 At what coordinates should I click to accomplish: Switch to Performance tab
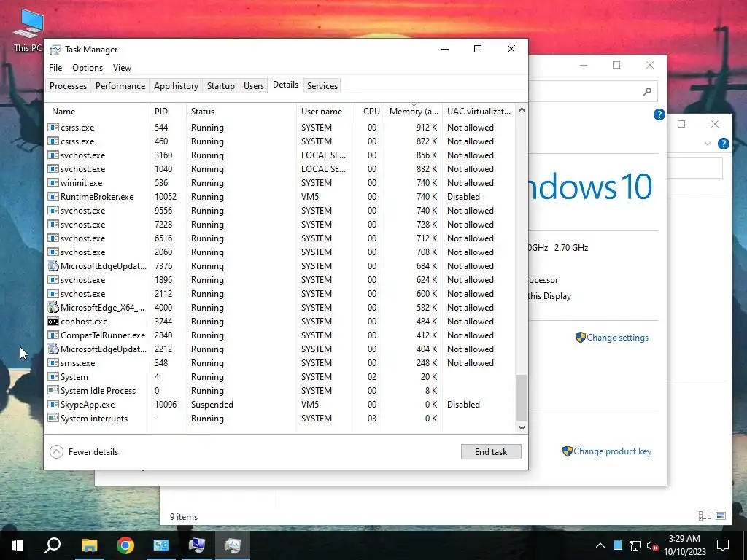click(120, 86)
